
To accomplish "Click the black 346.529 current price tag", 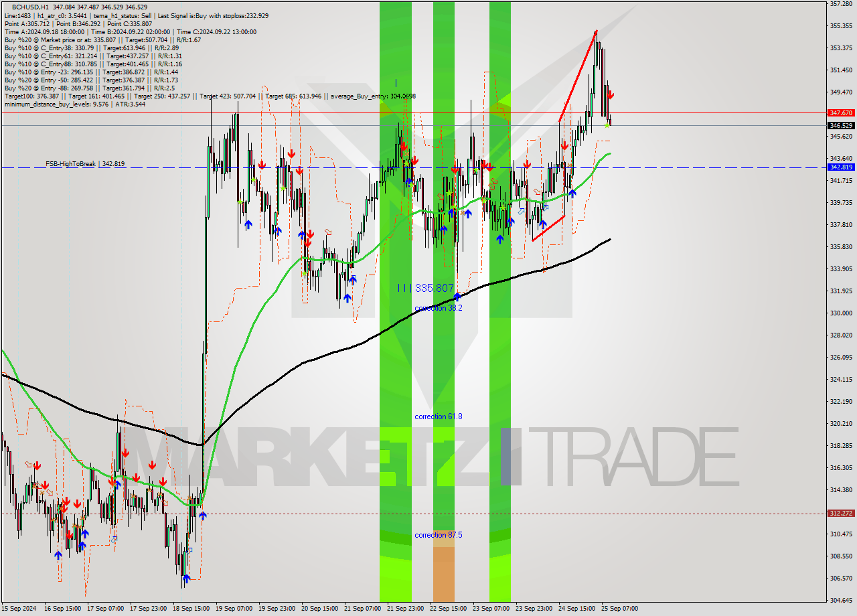I will [x=841, y=125].
